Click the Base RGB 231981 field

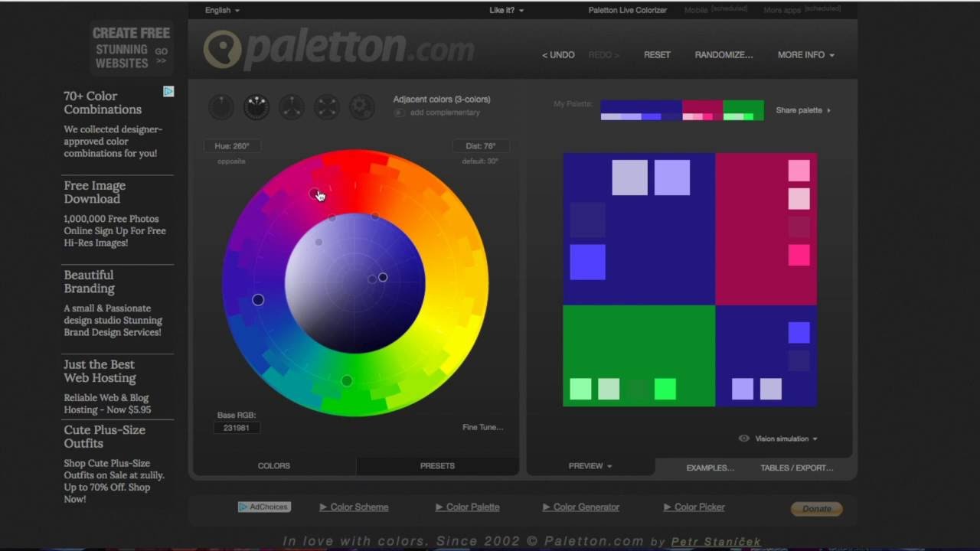point(237,428)
